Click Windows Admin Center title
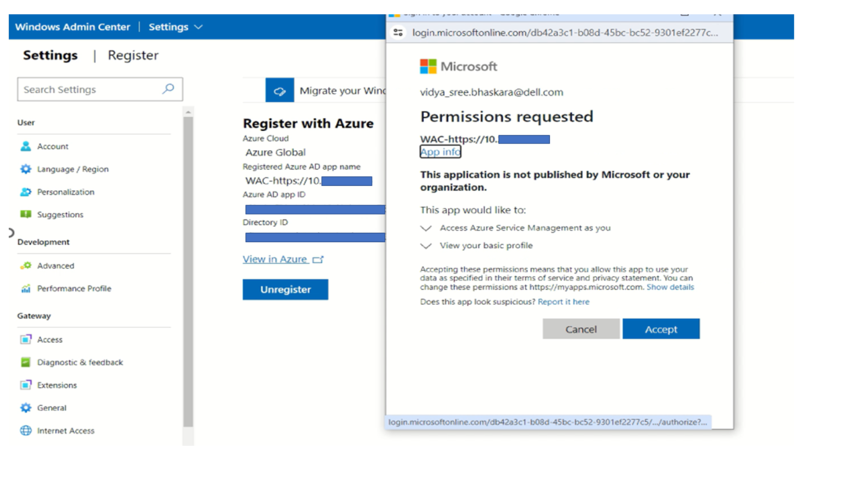The height and width of the screenshot is (489, 868). pos(73,27)
